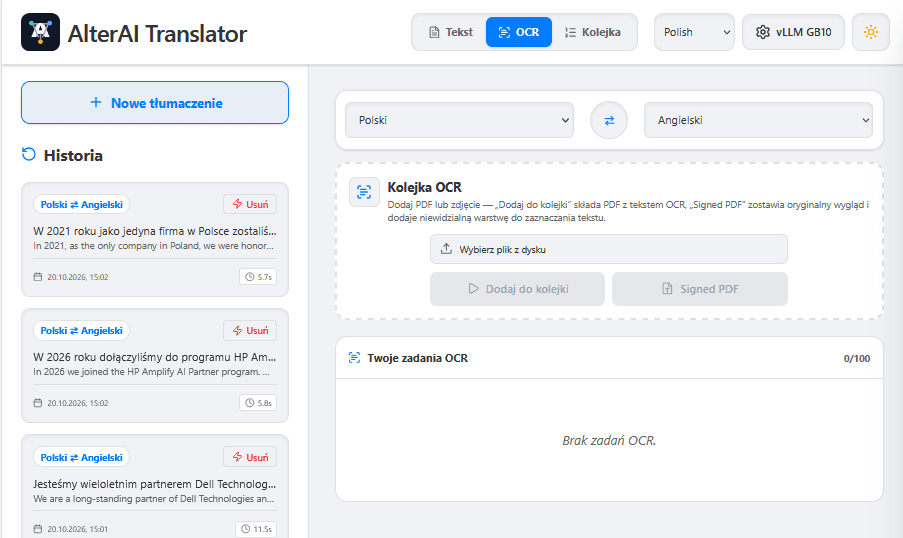Viewport: 903px width, 538px height.
Task: Click the Brak zadań OCR message
Action: [x=609, y=441]
